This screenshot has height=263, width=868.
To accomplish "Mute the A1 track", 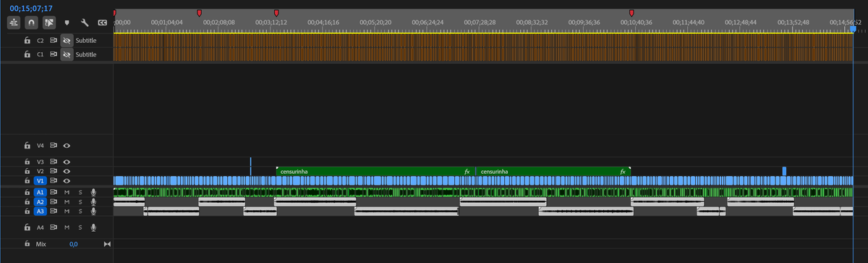I will [67, 192].
